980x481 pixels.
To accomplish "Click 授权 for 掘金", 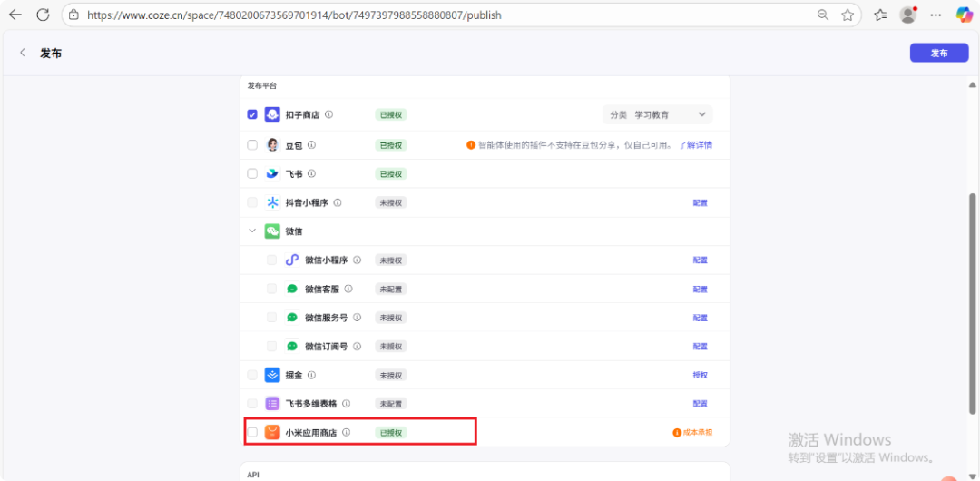I will coord(700,376).
